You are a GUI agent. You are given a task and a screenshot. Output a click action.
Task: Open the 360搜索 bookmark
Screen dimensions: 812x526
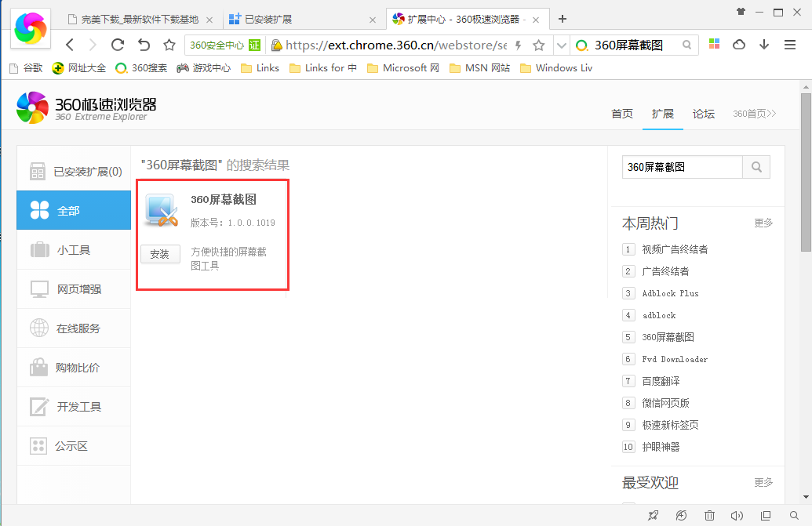click(x=141, y=68)
